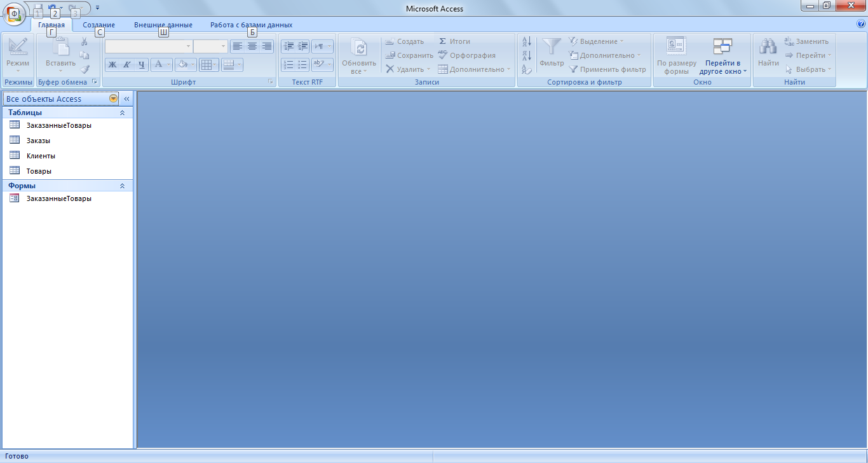Toggle center text alignment
Screen dimensions: 868x463
click(252, 46)
